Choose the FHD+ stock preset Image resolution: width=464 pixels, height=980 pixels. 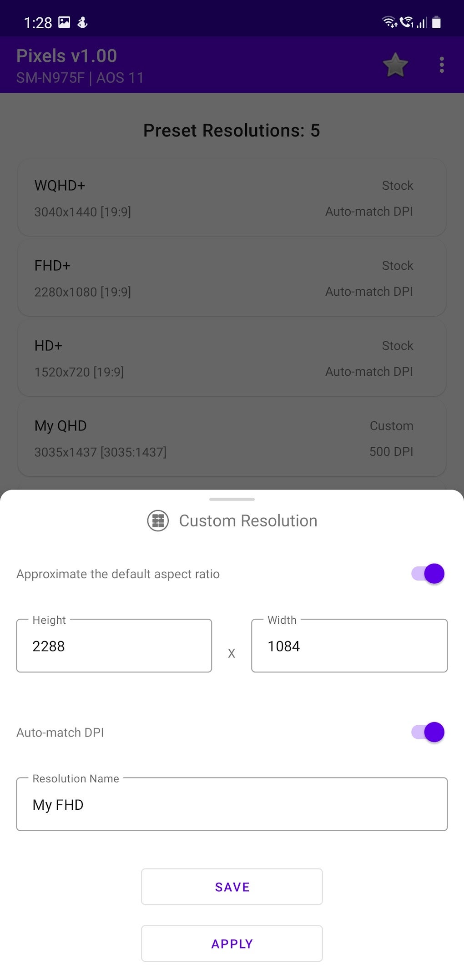[232, 278]
